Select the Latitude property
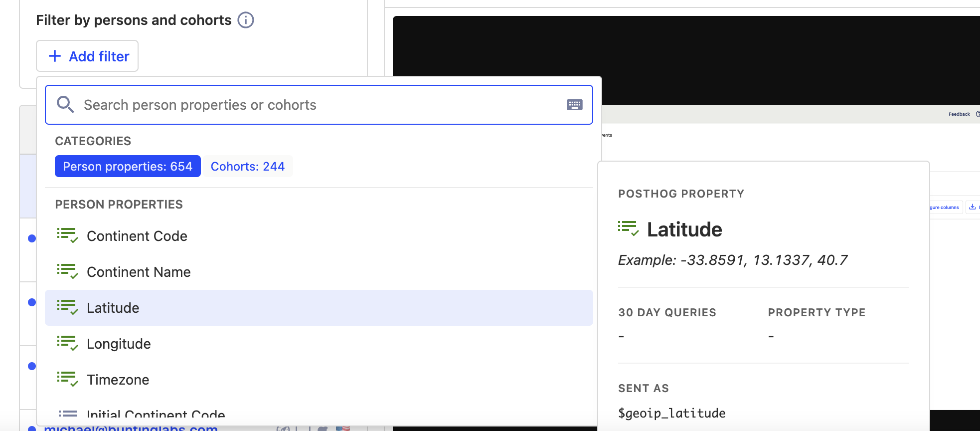980x431 pixels. click(113, 308)
